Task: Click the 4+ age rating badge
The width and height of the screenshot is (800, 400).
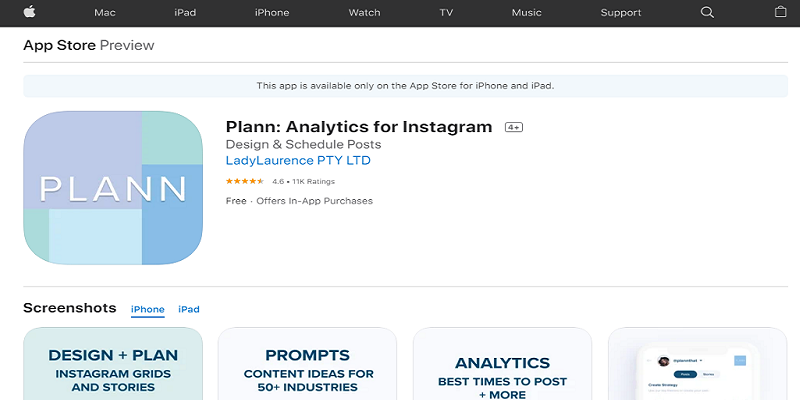Action: pos(514,127)
